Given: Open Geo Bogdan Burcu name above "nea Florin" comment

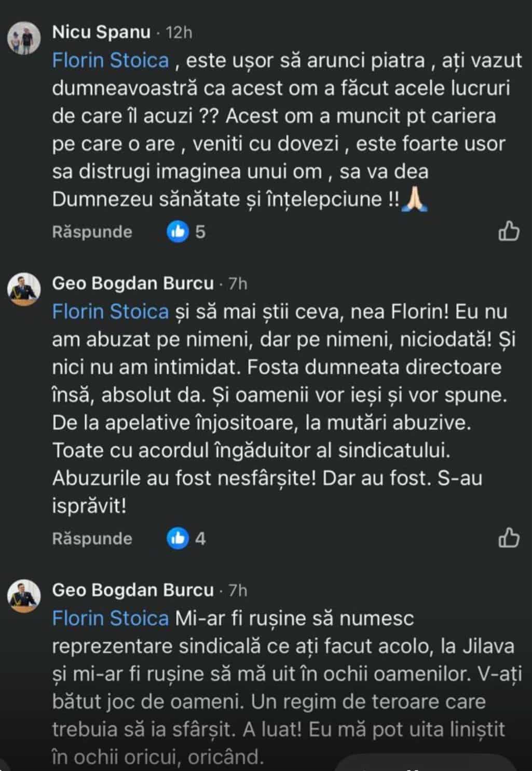Looking at the screenshot, I should point(133,283).
